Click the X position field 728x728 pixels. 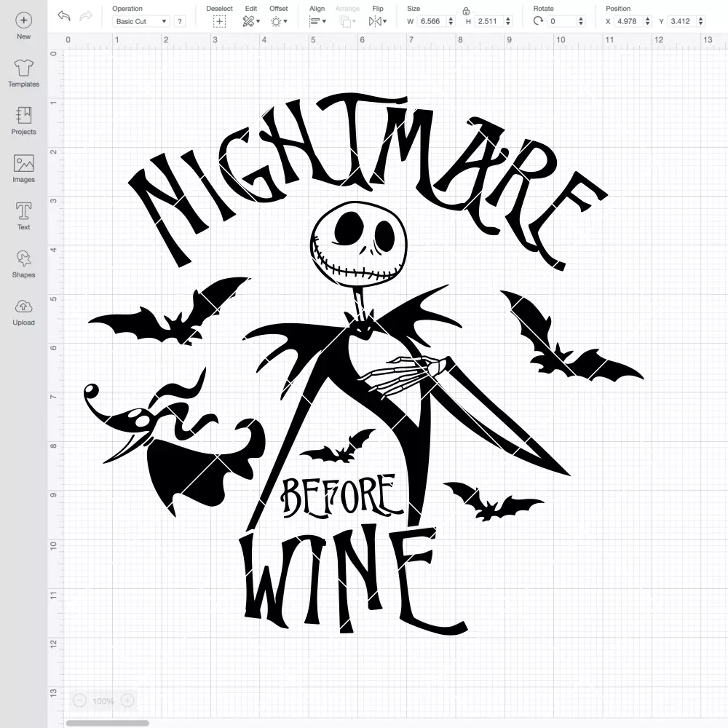pos(628,21)
